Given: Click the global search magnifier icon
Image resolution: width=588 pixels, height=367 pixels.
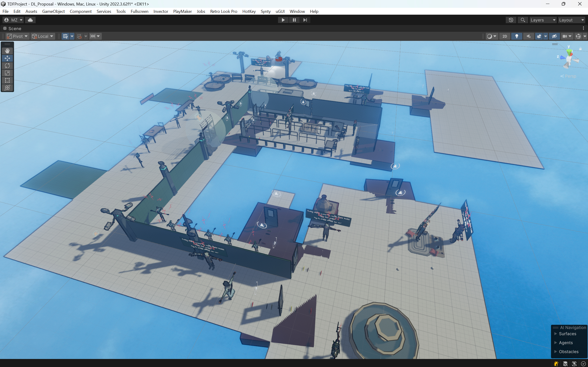Looking at the screenshot, I should [523, 20].
